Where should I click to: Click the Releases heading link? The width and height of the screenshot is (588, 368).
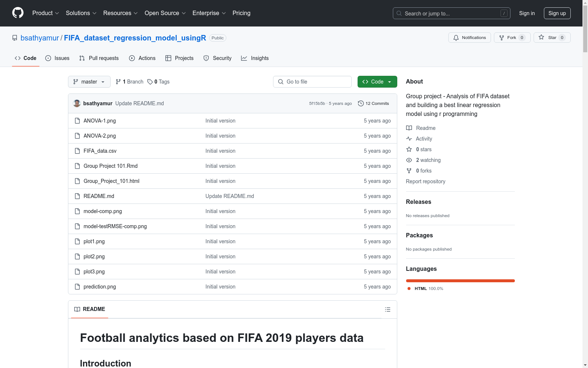pos(419,202)
